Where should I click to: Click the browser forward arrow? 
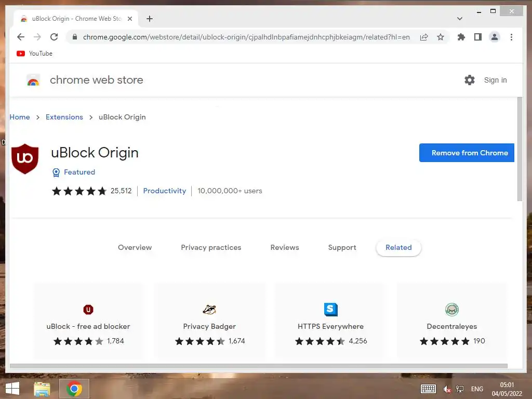click(37, 37)
